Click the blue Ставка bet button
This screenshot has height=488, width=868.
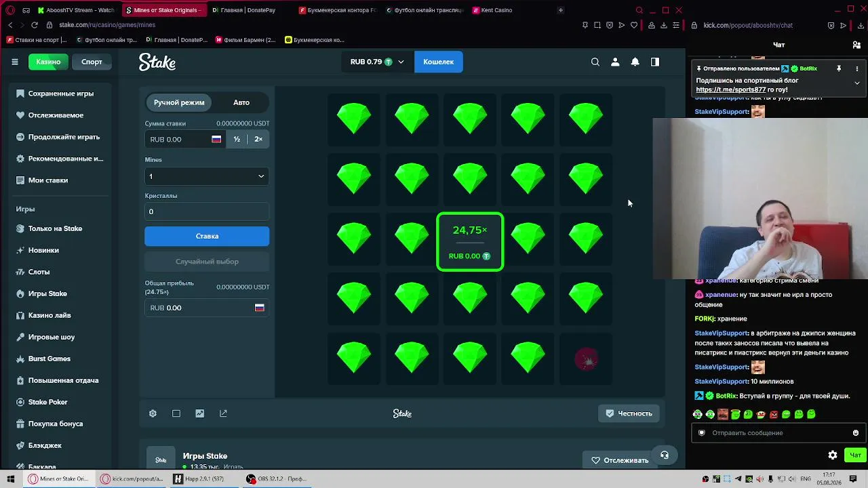coord(207,236)
